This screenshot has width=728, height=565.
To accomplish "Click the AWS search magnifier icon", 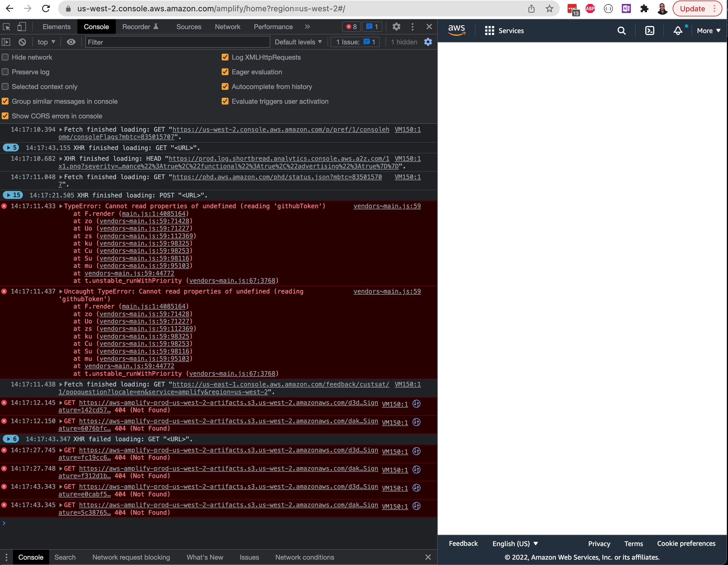I will tap(621, 31).
